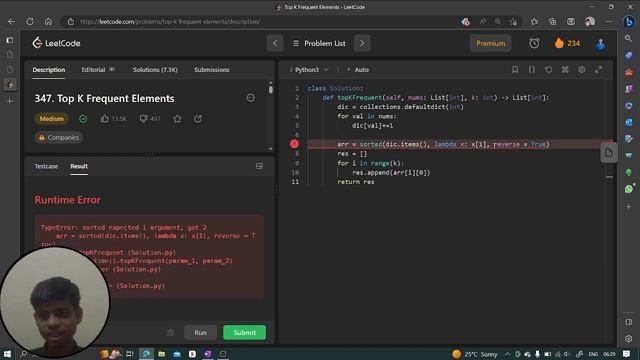Click the green Submit button

coord(244,333)
